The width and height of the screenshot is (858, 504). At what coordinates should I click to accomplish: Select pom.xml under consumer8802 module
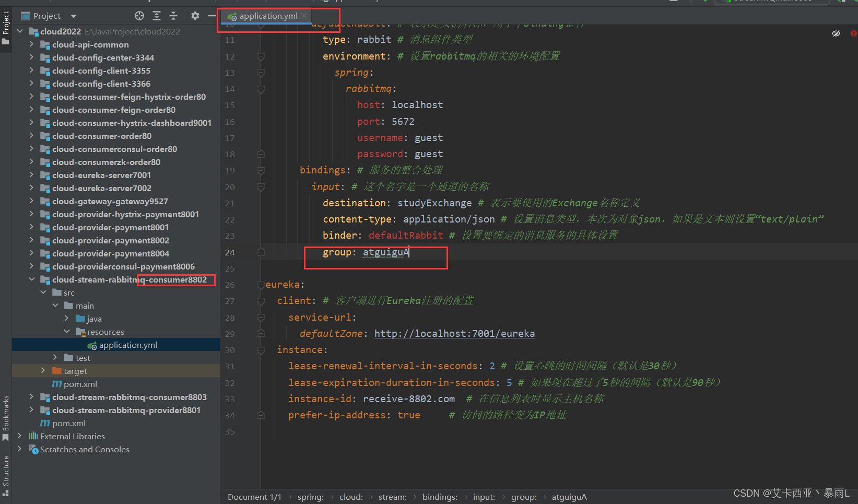point(80,384)
